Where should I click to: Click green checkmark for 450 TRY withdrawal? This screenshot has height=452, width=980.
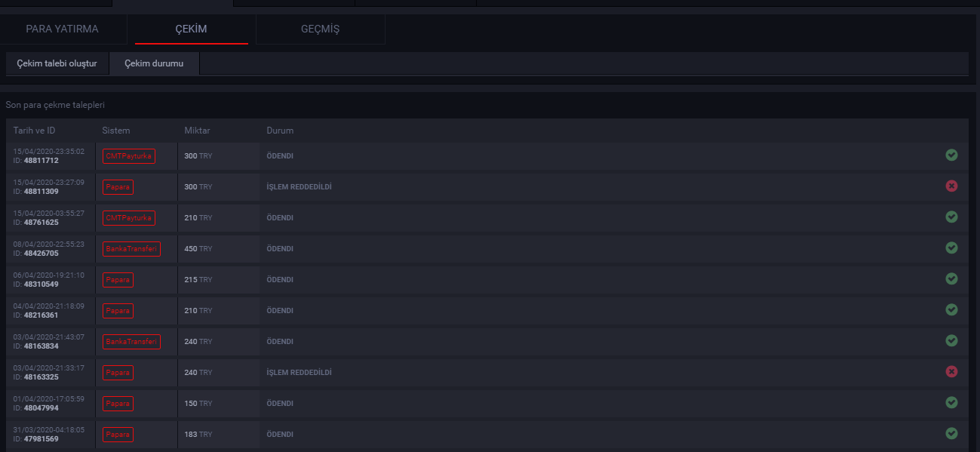(x=951, y=248)
